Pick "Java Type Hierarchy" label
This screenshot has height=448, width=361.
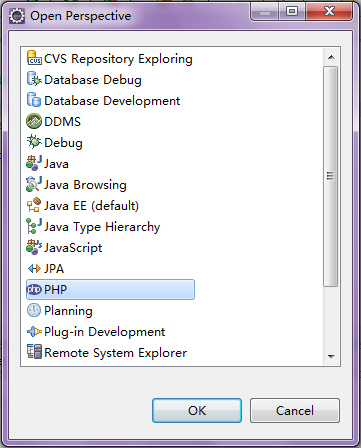[x=102, y=227]
